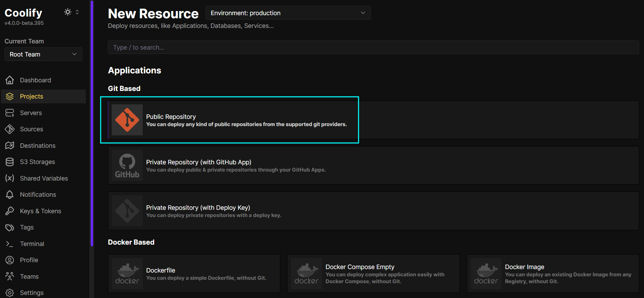Viewport: 644px width, 298px height.
Task: Click the Deploy Key git logo
Action: 127,211
